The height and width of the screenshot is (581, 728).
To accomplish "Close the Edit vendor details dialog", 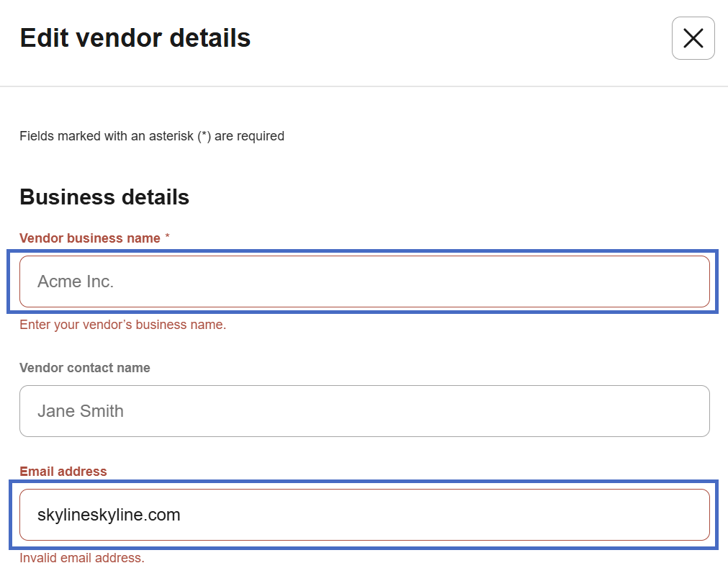I will (x=693, y=38).
